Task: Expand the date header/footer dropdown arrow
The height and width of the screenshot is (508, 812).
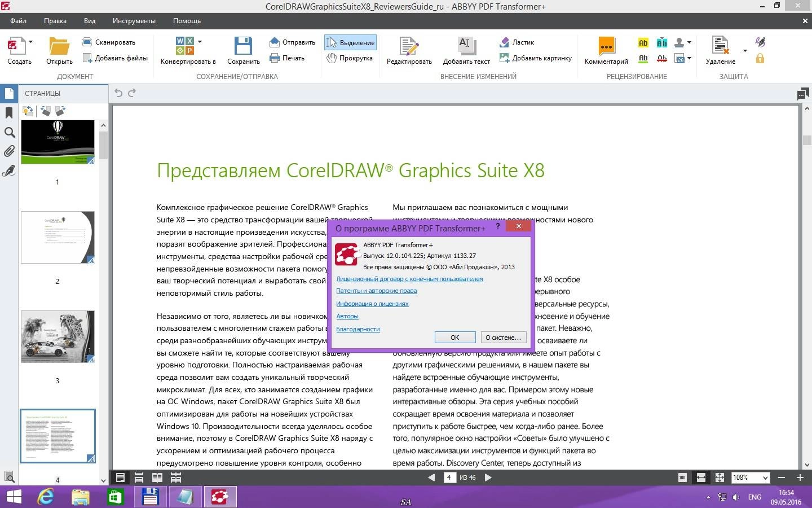Action: (x=689, y=58)
